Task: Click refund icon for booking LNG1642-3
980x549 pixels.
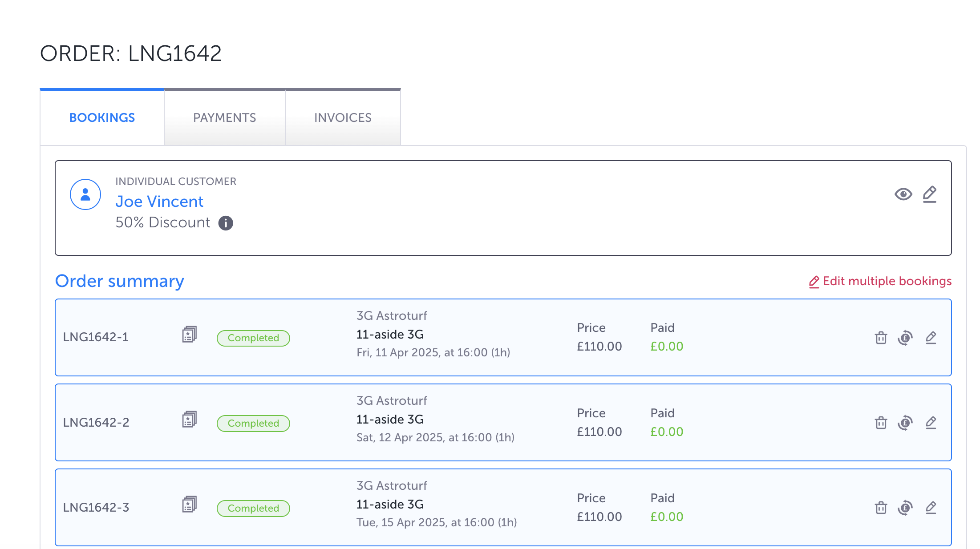Action: 905,508
